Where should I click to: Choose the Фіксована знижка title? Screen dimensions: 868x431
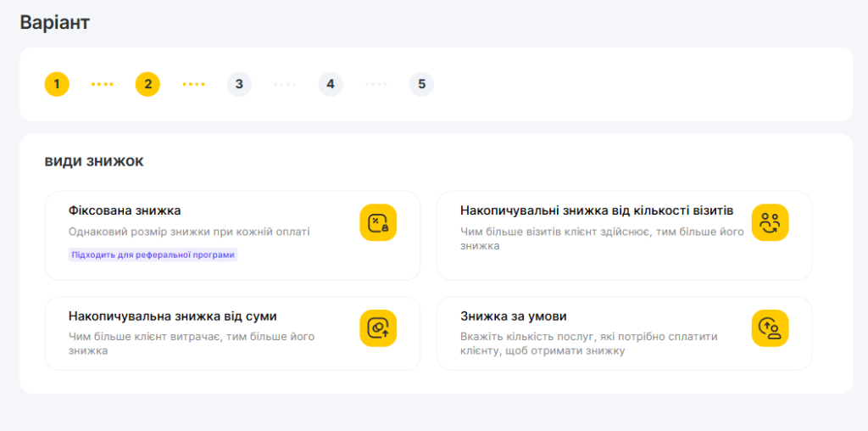click(x=125, y=210)
